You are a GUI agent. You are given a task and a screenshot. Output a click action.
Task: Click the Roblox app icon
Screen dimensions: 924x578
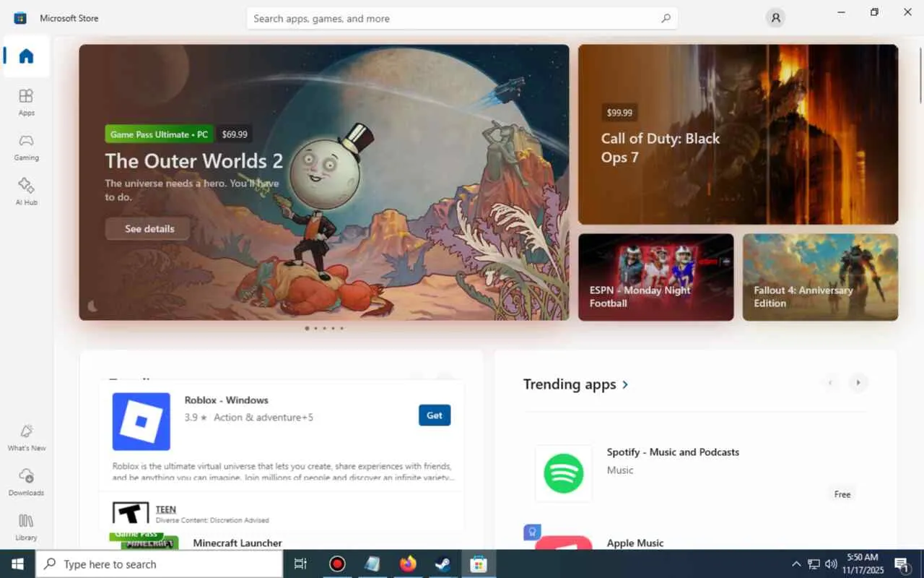pos(141,421)
